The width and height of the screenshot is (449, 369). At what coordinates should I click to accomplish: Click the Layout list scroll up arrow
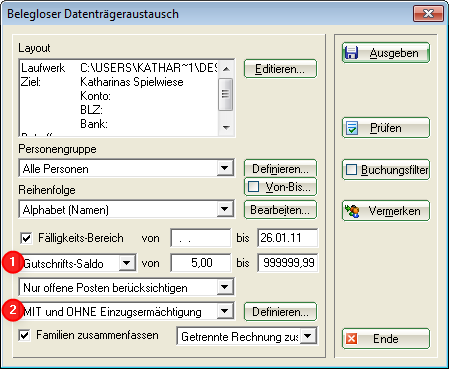tap(226, 69)
